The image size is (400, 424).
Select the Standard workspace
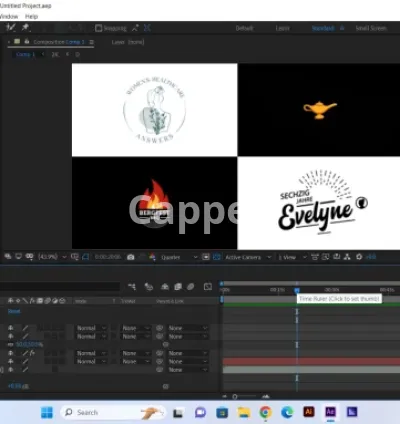tap(323, 28)
